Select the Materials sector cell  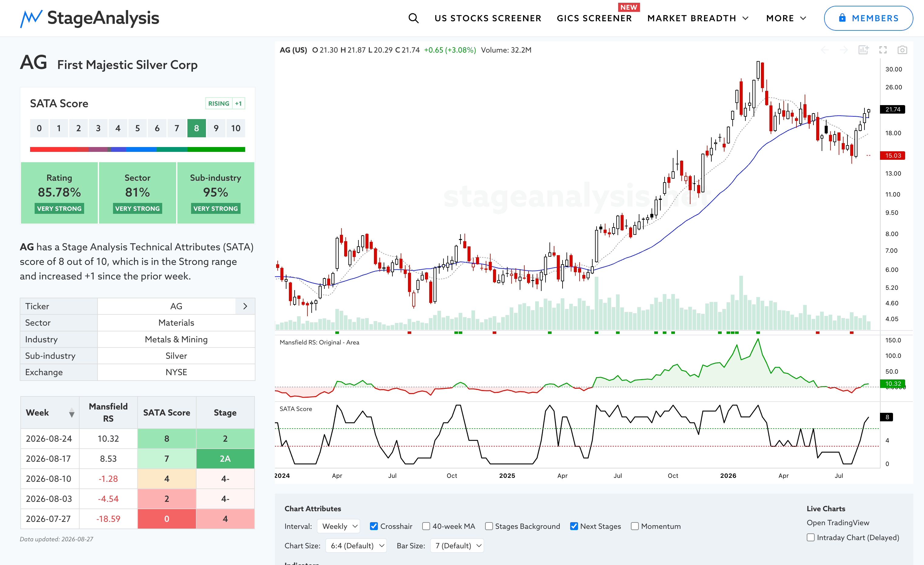pos(176,323)
